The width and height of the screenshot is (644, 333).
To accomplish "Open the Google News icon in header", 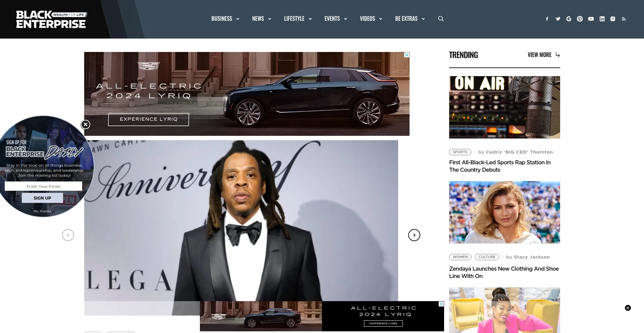I will (569, 19).
